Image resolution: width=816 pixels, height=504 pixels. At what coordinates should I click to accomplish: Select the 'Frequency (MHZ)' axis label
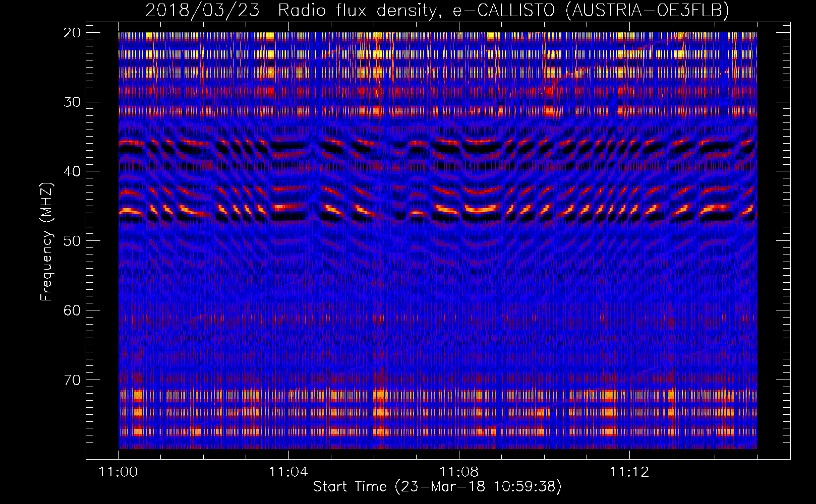click(x=46, y=242)
